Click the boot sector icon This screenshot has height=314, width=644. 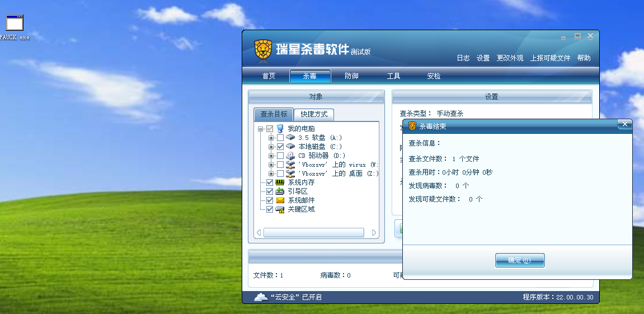tap(280, 191)
